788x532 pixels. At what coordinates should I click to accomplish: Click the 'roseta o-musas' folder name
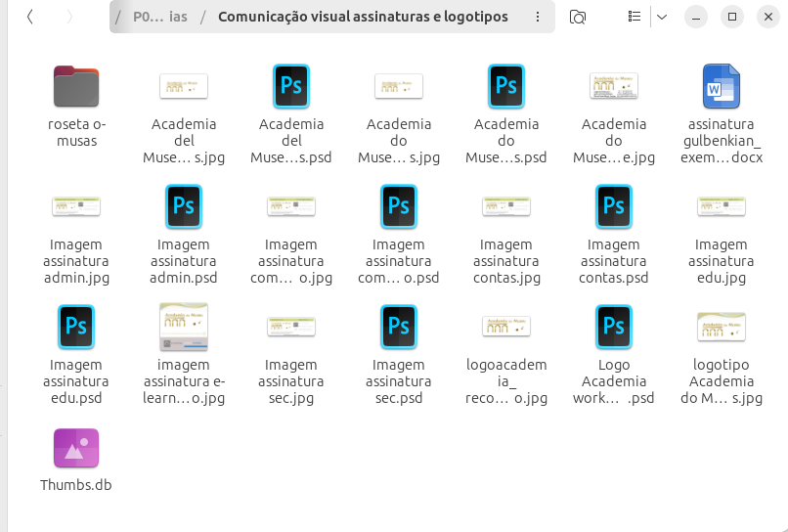click(x=76, y=132)
